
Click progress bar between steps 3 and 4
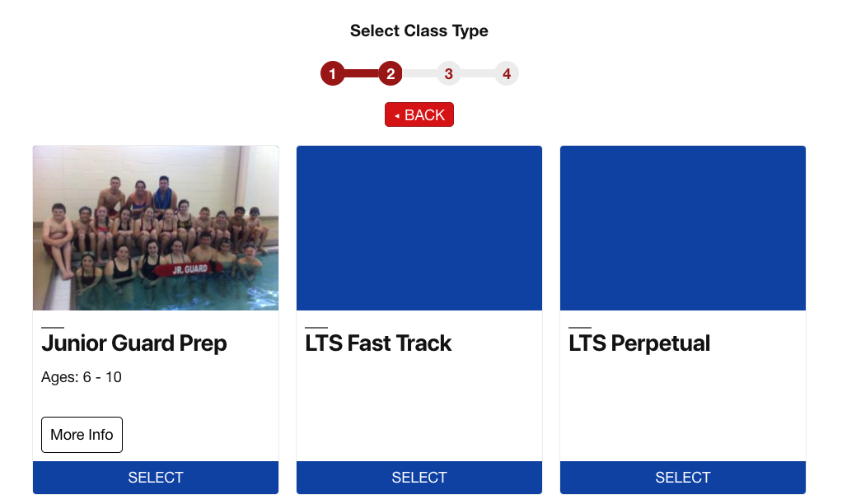point(478,74)
